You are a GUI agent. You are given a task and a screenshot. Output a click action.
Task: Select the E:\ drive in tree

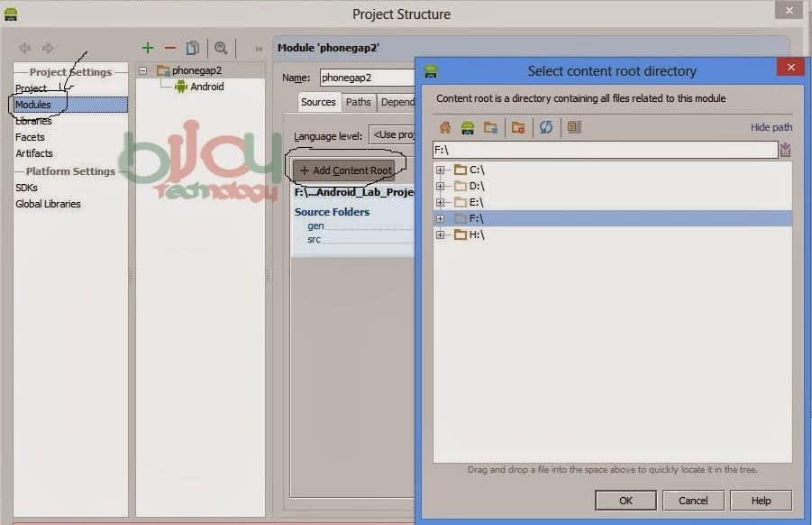coord(476,202)
